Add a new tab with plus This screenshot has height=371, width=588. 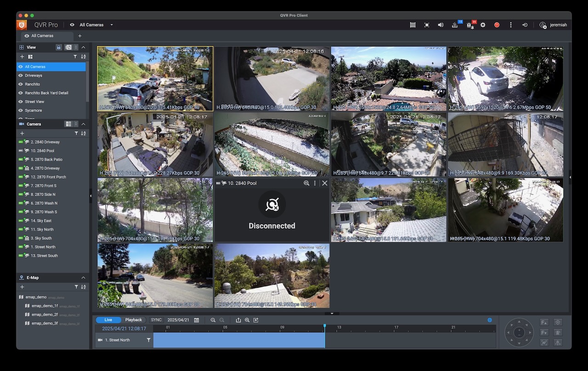point(80,36)
